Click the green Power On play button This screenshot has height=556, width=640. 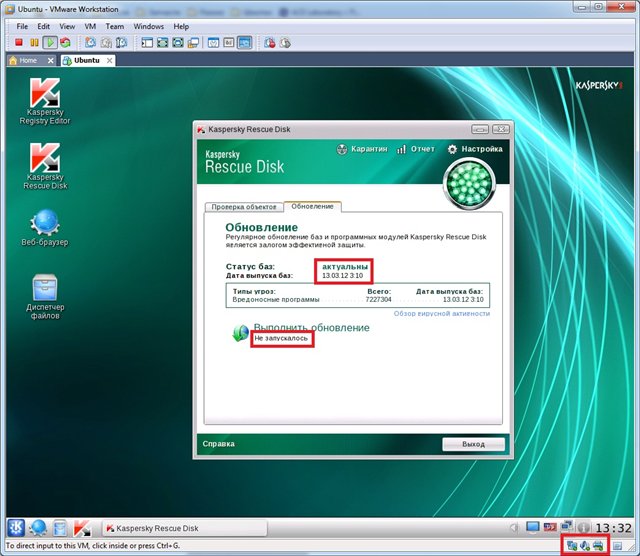tap(50, 43)
